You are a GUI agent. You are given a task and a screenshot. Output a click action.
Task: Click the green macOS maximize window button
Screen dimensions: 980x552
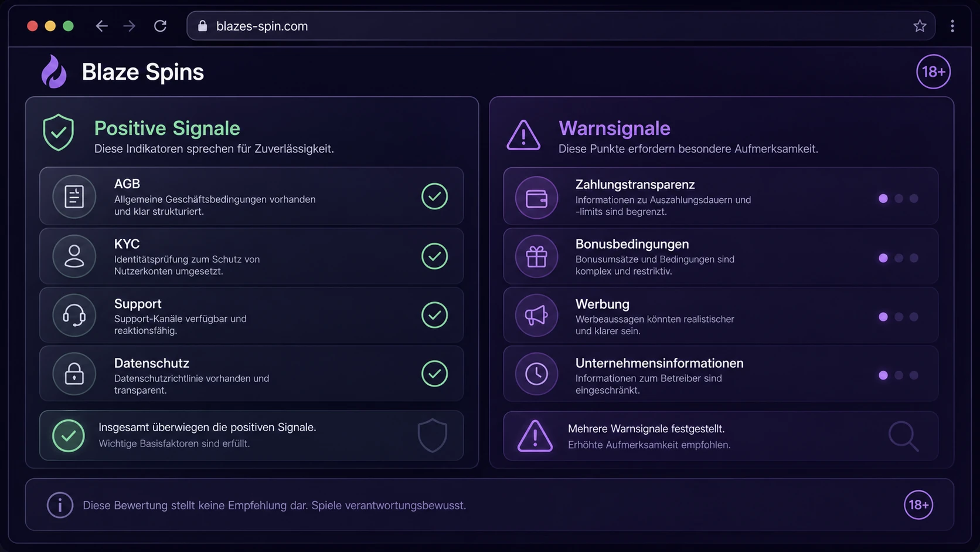click(x=68, y=26)
